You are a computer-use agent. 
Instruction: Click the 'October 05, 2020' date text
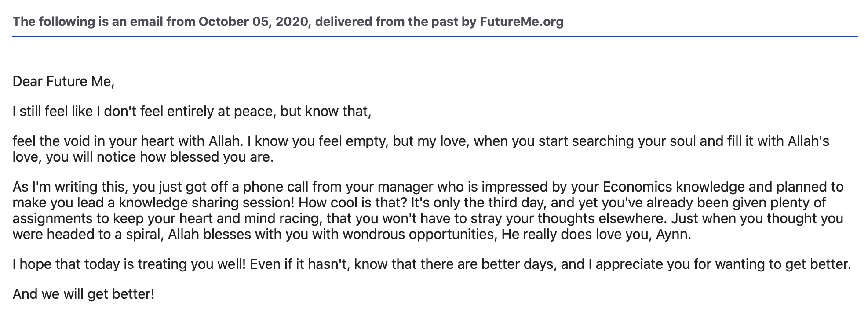tap(253, 22)
